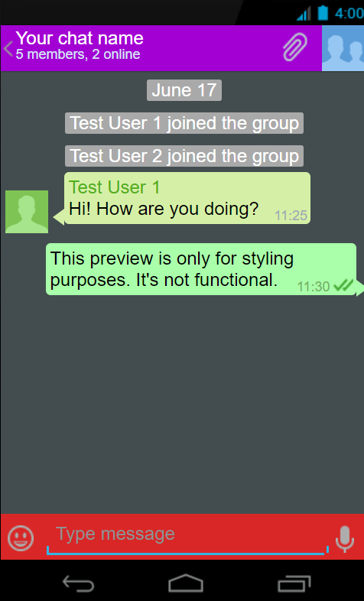Tap the double-check read receipt icon
The width and height of the screenshot is (364, 601).
tap(343, 285)
